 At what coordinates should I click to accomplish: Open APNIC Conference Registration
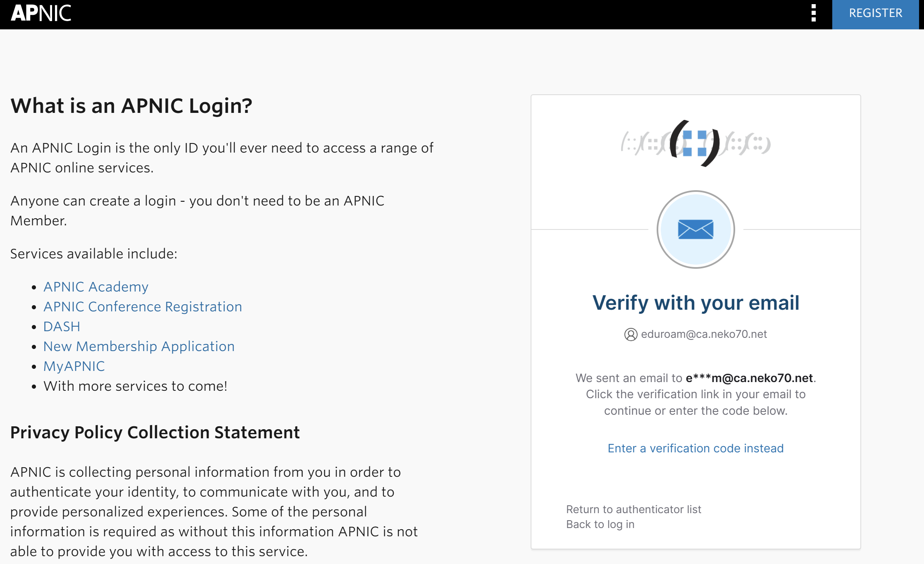[143, 306]
